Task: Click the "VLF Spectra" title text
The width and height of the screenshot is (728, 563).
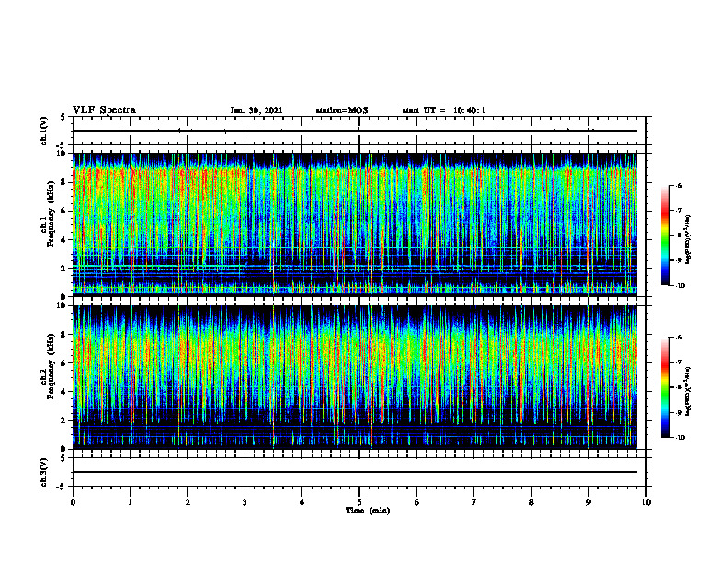Action: pos(104,110)
